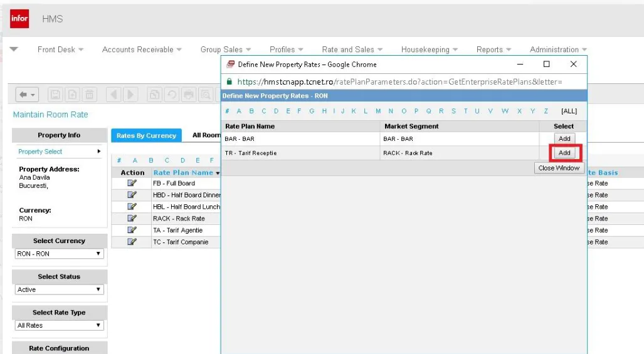Image resolution: width=644 pixels, height=354 pixels.
Task: Click the Close Window button
Action: point(559,168)
